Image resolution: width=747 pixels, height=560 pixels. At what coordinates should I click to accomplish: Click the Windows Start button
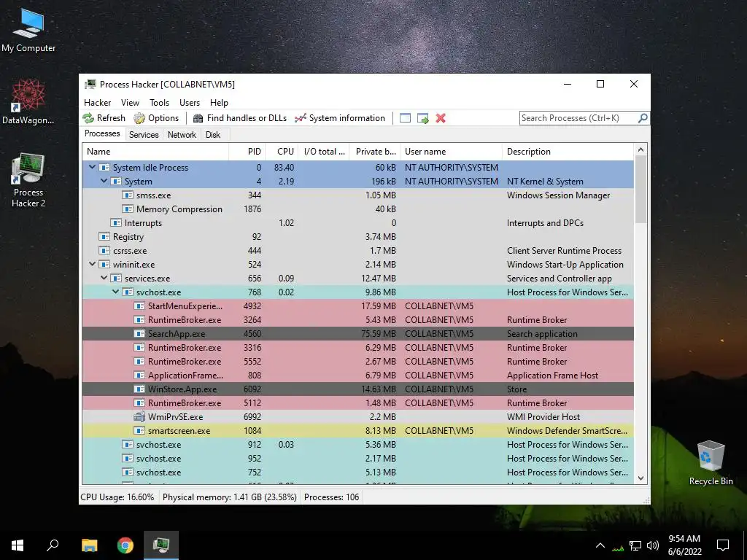18,545
